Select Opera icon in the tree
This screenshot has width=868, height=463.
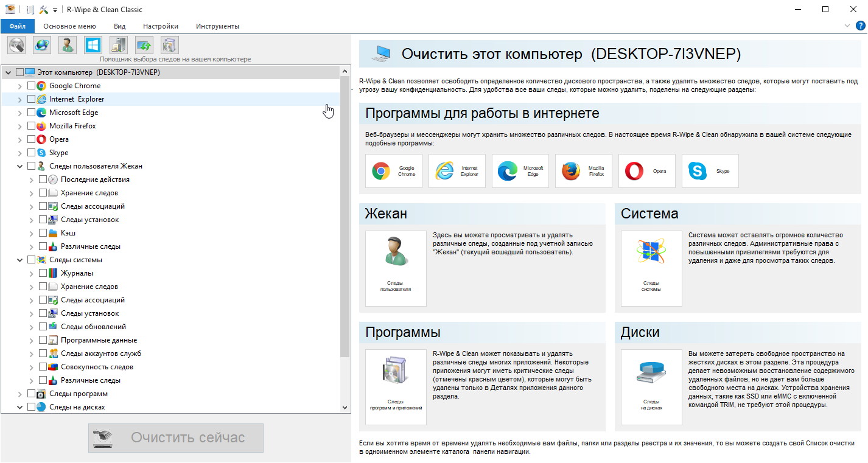[x=41, y=139]
